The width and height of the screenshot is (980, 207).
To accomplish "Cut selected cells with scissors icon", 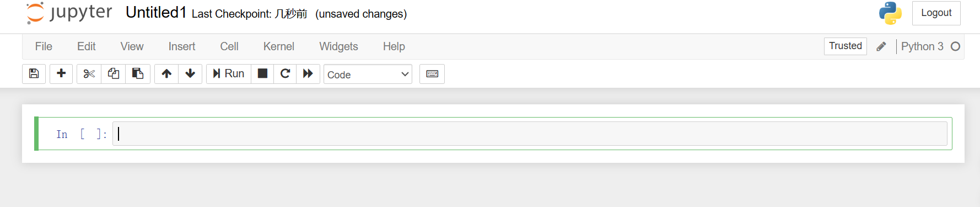I will click(x=89, y=74).
